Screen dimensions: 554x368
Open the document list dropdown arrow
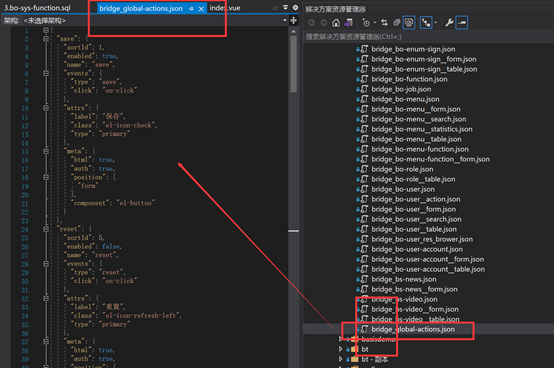coord(285,7)
